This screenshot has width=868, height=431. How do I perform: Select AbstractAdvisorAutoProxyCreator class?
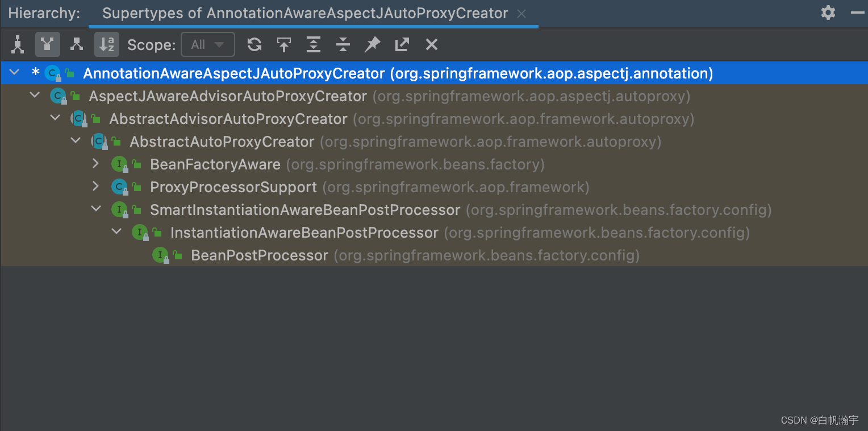[228, 119]
